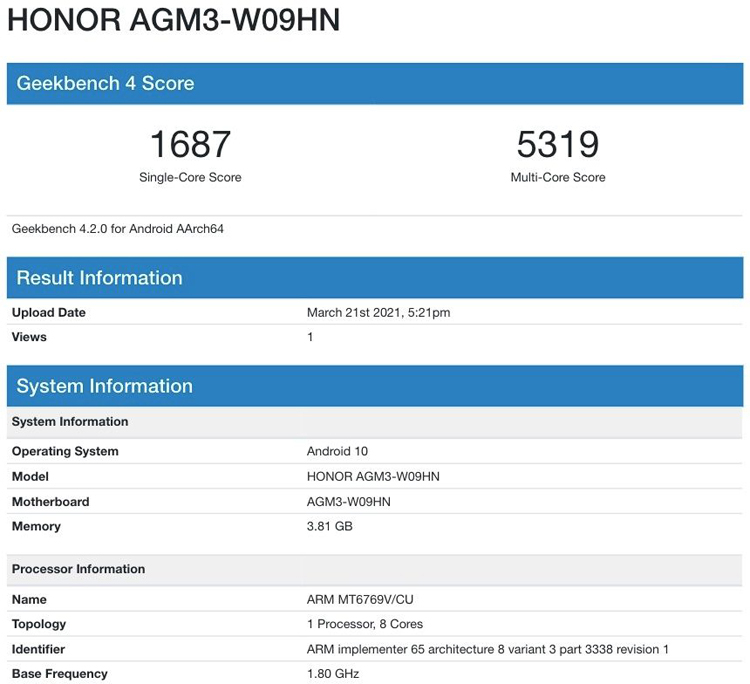
Task: Click the multi-core score value 5319
Action: click(x=558, y=144)
